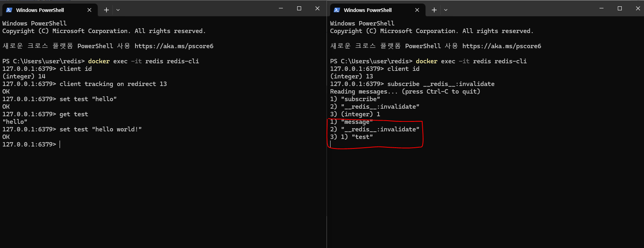Viewport: 644px width, 248px height.
Task: Click the '(integer) 13' output in right window
Action: click(352, 76)
